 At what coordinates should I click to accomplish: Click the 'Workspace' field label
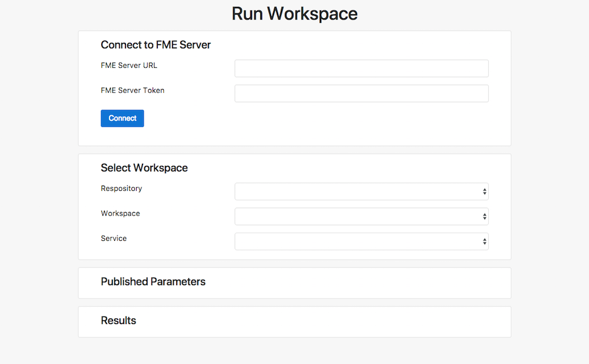[x=120, y=213]
